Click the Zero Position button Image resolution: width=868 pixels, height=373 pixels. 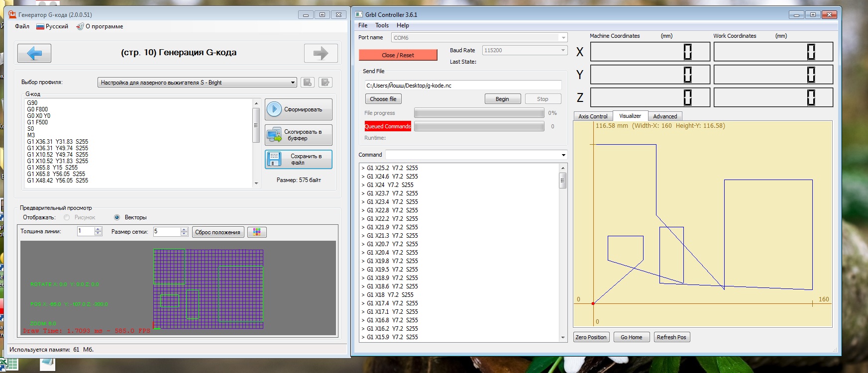(591, 337)
